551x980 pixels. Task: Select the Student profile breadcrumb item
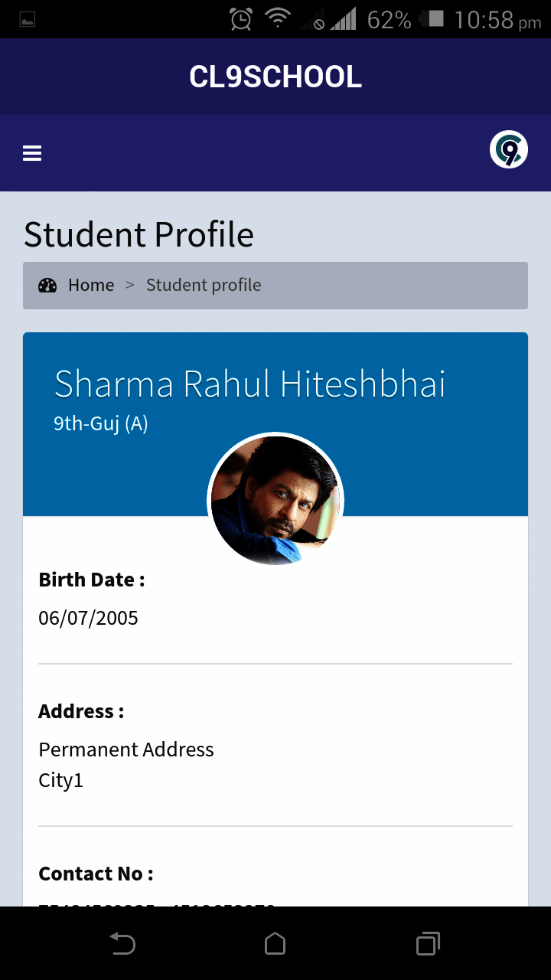[x=204, y=286]
